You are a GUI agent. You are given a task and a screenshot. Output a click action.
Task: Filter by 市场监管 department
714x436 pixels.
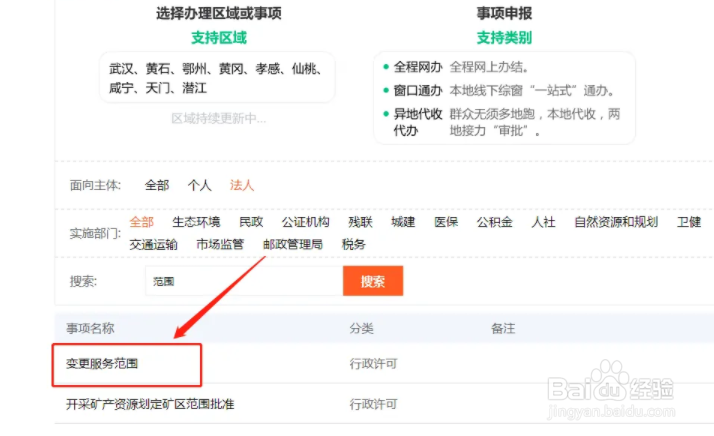click(x=220, y=245)
